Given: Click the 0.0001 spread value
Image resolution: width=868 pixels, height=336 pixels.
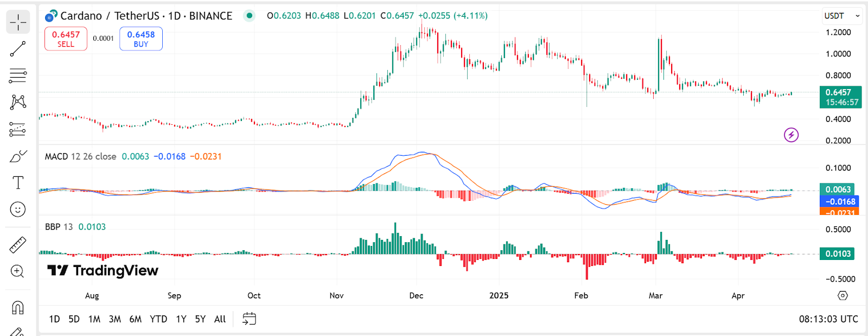Looking at the screenshot, I should 103,39.
